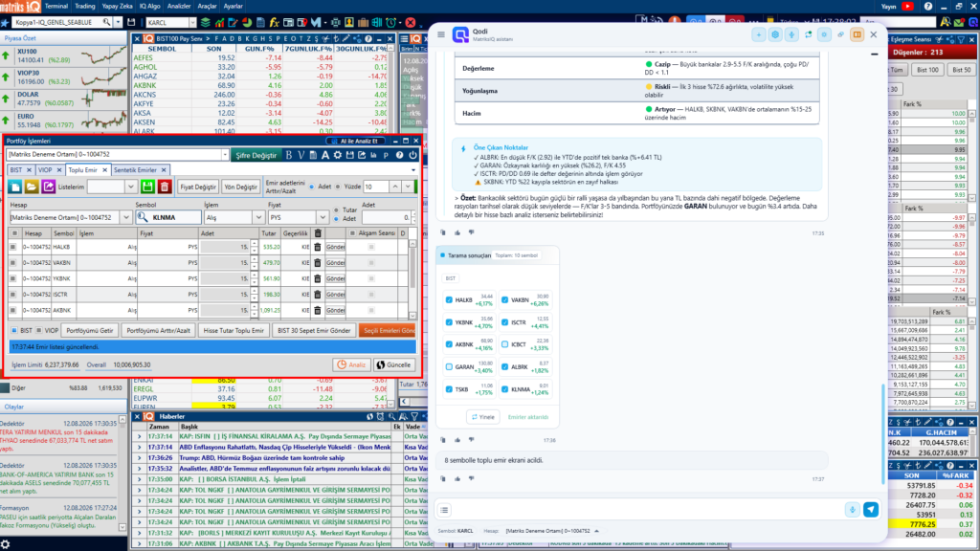Click the yellow open folder icon

point(32,187)
